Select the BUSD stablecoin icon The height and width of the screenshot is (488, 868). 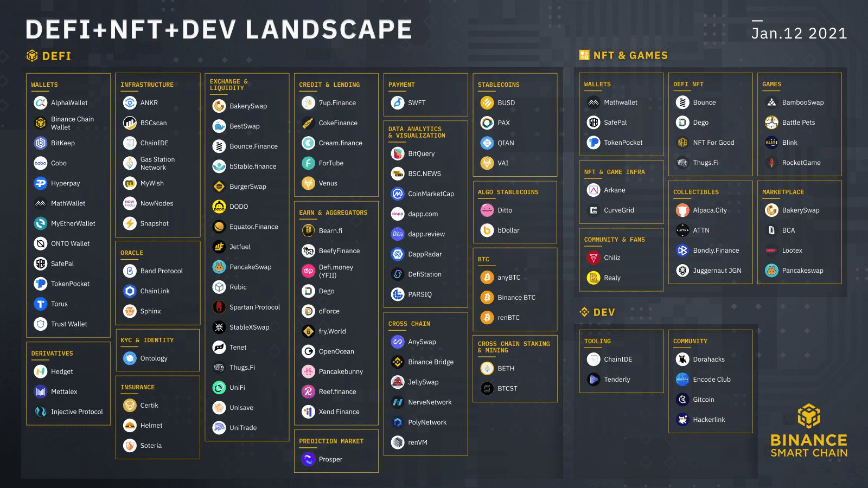(x=487, y=102)
